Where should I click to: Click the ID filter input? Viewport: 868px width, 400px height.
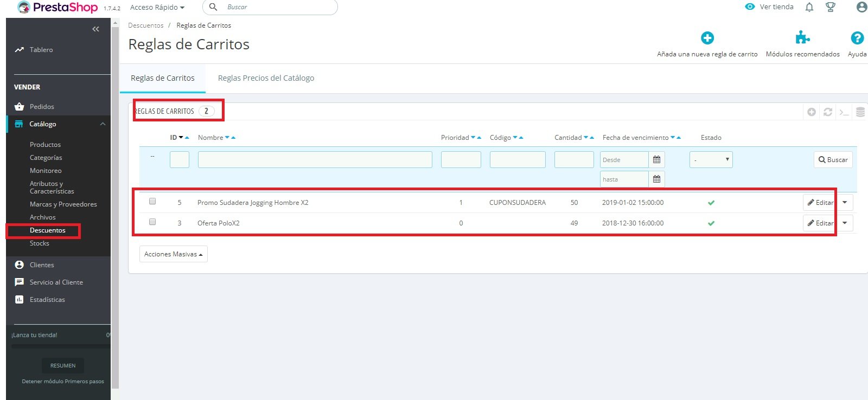pos(180,160)
